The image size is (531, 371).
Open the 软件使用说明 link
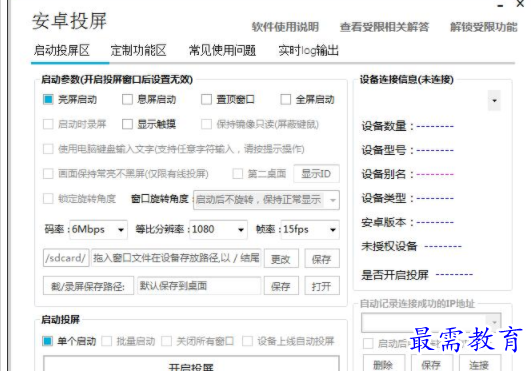(x=285, y=27)
